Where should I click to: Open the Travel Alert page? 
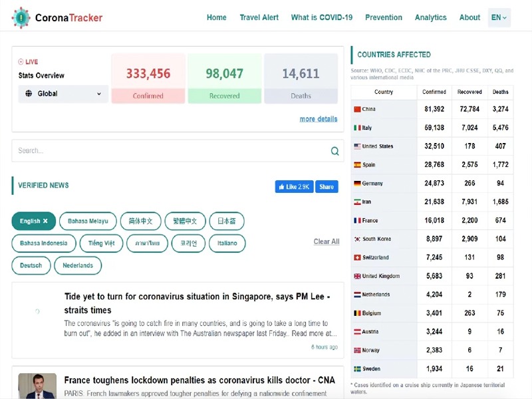click(x=259, y=18)
